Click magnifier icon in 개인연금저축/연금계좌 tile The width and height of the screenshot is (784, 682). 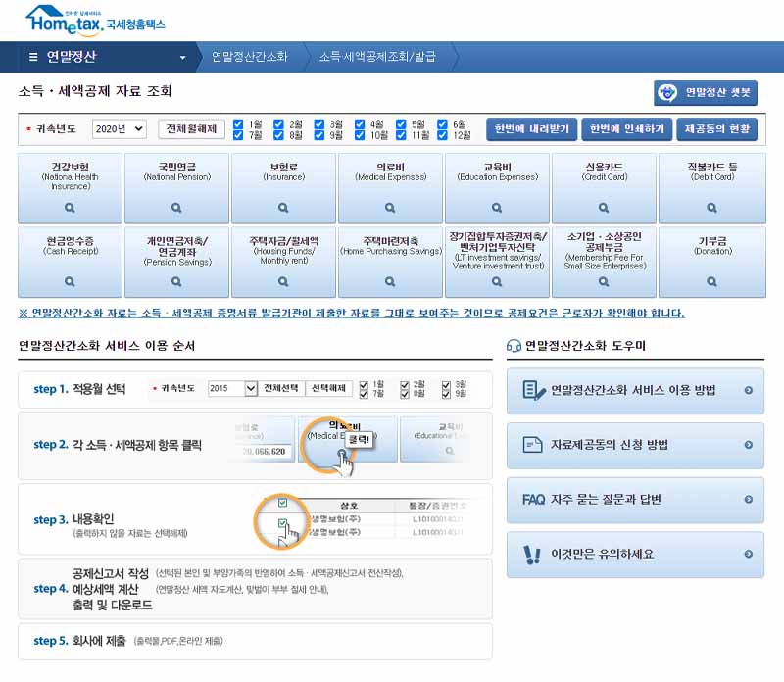coord(176,282)
